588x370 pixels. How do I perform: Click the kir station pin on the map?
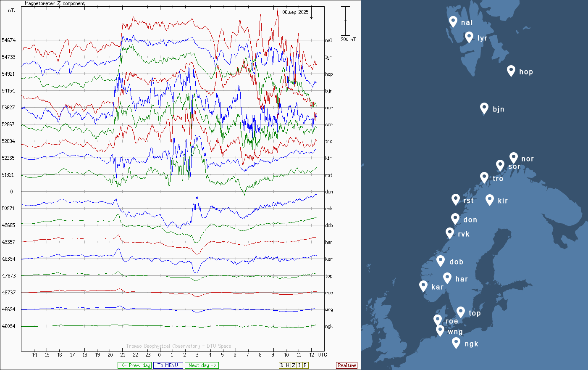490,200
